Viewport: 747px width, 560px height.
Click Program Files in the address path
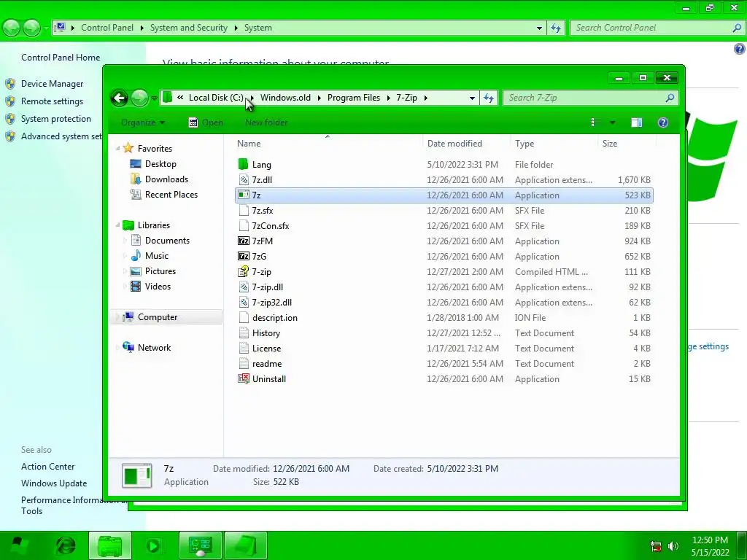(x=354, y=98)
